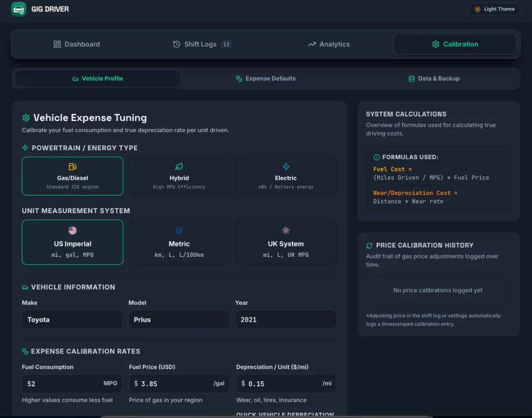Click the UK flag icon
This screenshot has height=418, width=532.
(x=286, y=230)
